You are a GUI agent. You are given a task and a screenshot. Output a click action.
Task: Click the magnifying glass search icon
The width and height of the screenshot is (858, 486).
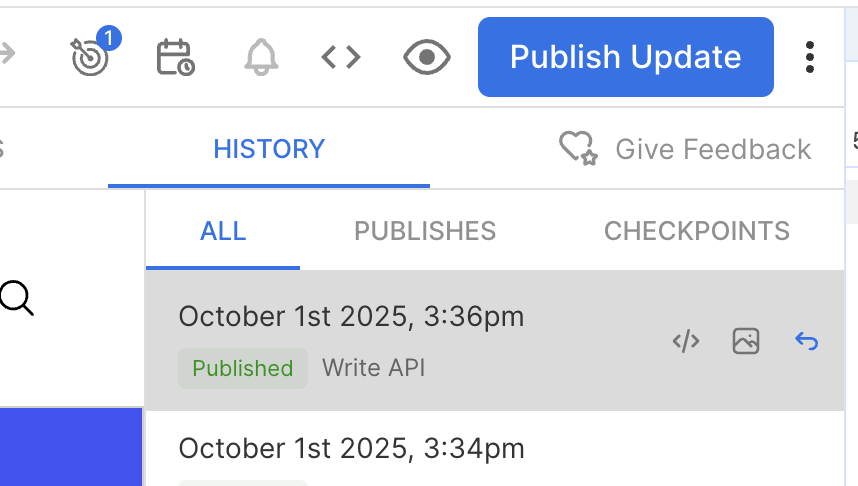click(x=17, y=298)
